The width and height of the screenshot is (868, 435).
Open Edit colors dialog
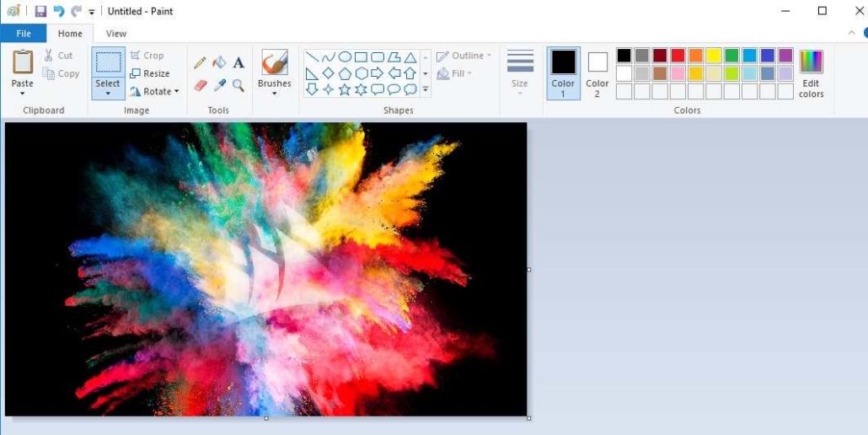tap(811, 72)
